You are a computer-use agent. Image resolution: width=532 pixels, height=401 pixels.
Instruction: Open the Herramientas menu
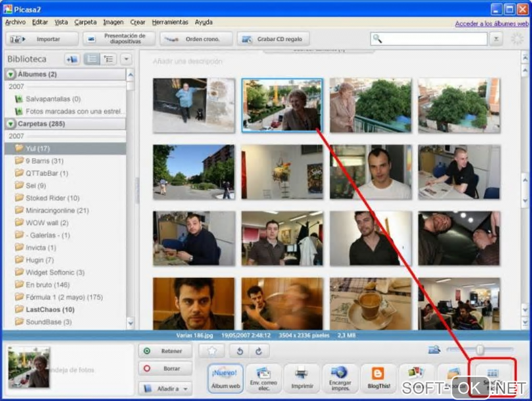pyautogui.click(x=170, y=22)
